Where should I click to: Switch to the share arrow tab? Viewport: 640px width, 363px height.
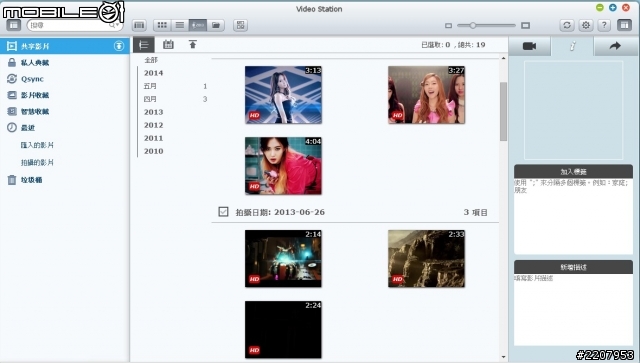click(x=615, y=46)
